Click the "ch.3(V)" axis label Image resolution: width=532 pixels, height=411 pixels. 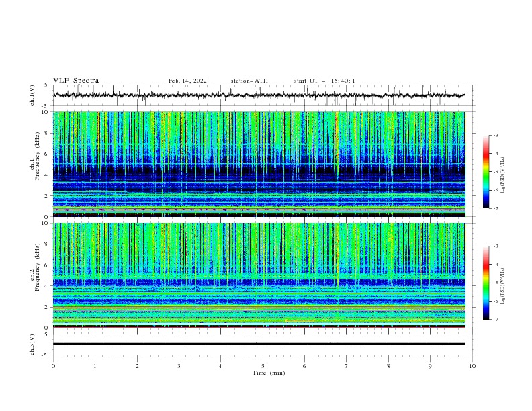click(x=32, y=345)
